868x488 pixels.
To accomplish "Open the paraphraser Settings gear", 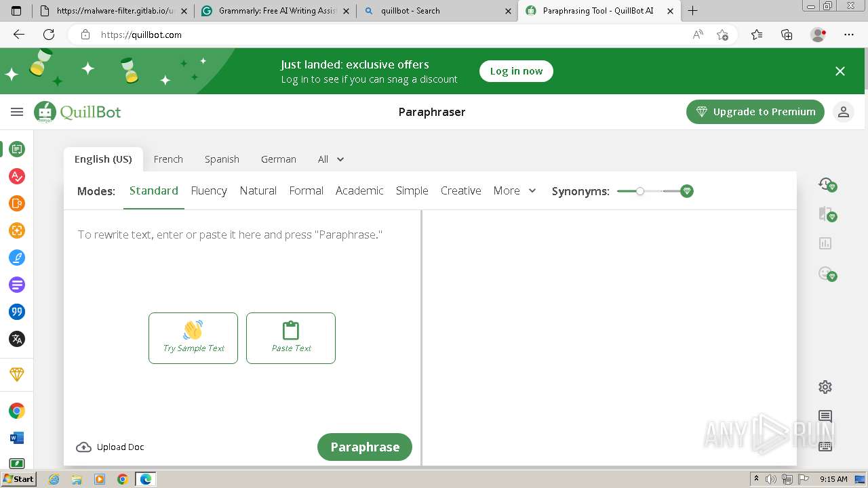I will 825,387.
